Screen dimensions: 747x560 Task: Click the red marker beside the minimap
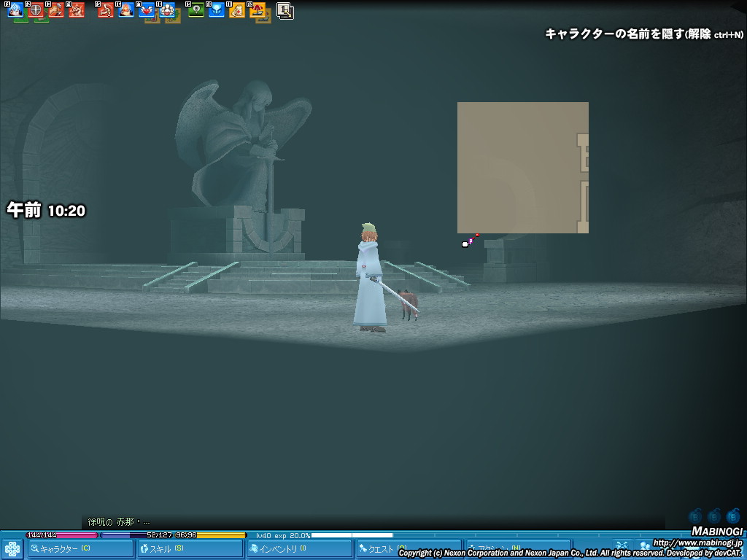477,236
